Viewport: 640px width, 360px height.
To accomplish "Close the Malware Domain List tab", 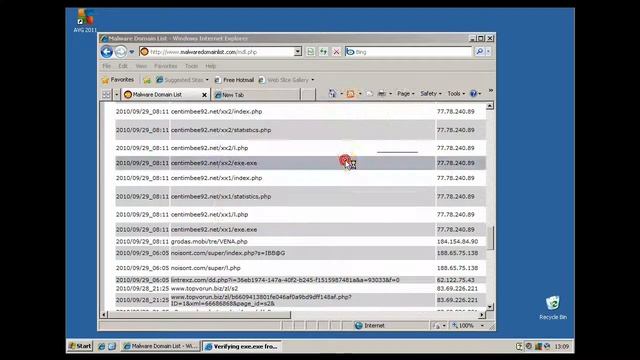I will click(x=204, y=95).
